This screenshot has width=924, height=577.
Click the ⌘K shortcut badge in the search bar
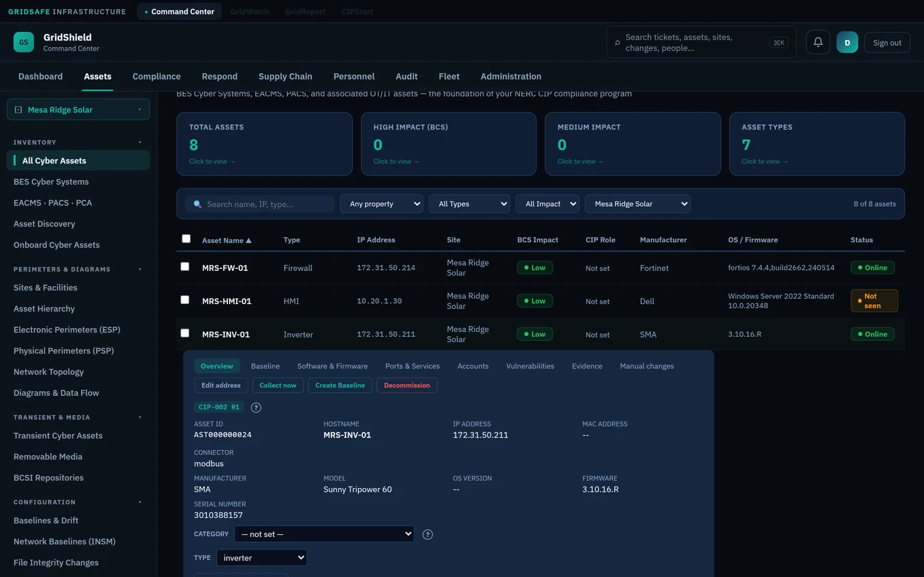click(779, 43)
